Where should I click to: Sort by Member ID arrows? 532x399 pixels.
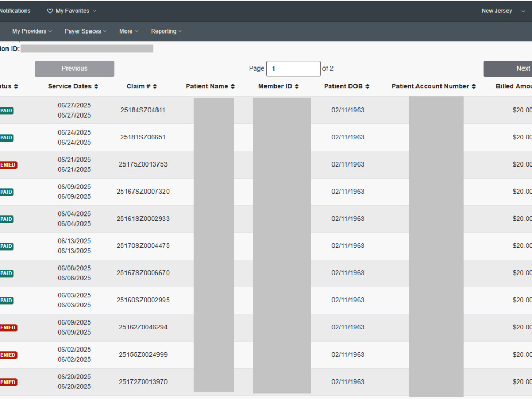(x=297, y=86)
